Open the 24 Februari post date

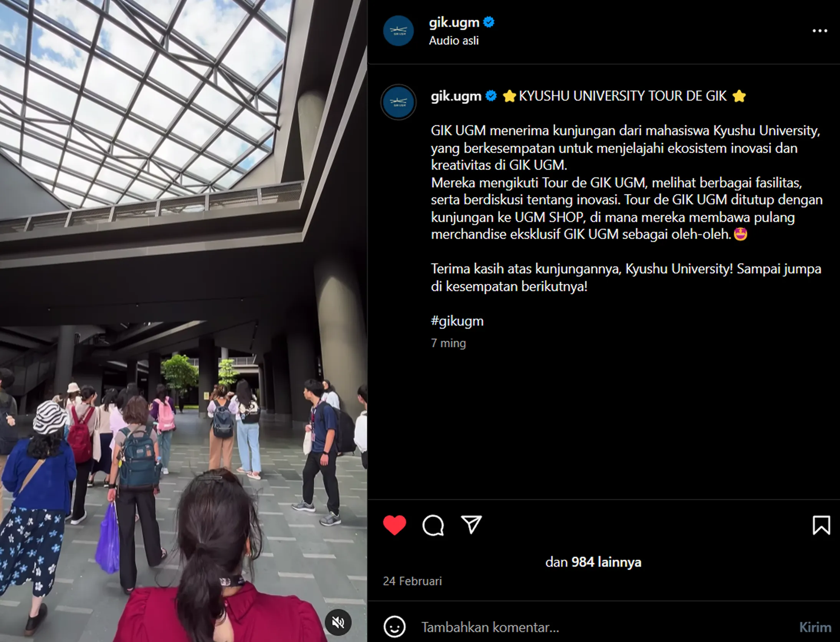pyautogui.click(x=412, y=581)
